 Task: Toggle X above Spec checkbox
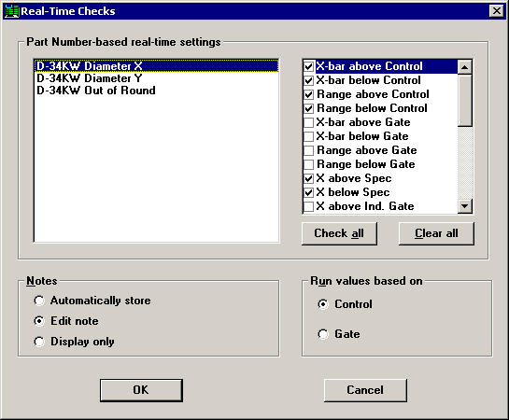click(309, 178)
